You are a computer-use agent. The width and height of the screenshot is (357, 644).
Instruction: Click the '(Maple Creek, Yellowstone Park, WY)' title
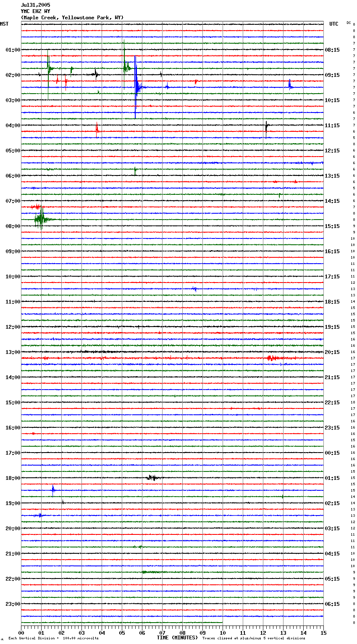[x=72, y=18]
